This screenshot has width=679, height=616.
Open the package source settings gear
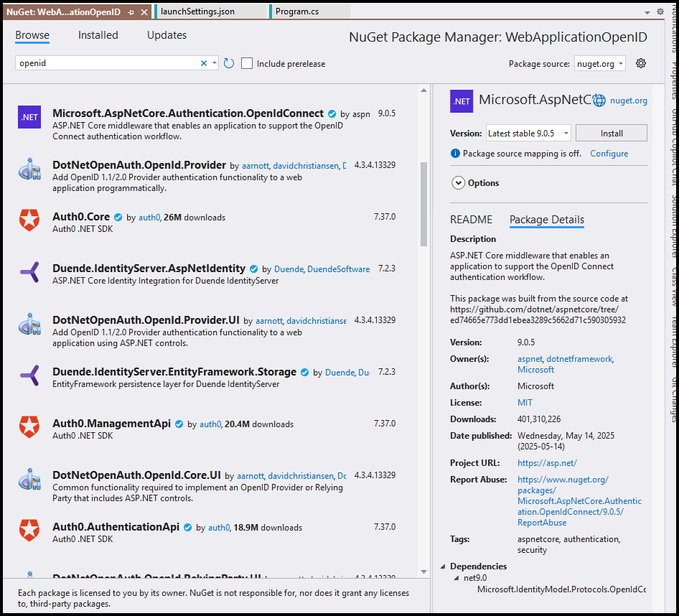(641, 63)
